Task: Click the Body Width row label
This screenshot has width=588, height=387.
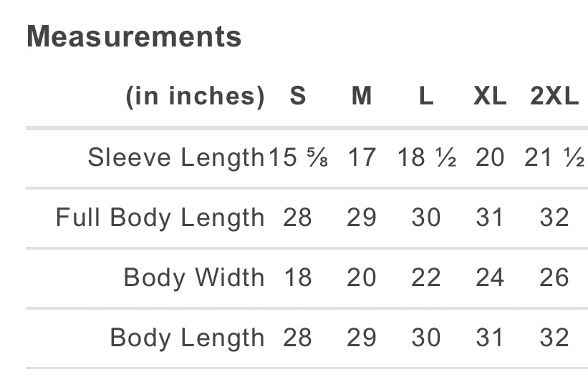Action: [194, 278]
